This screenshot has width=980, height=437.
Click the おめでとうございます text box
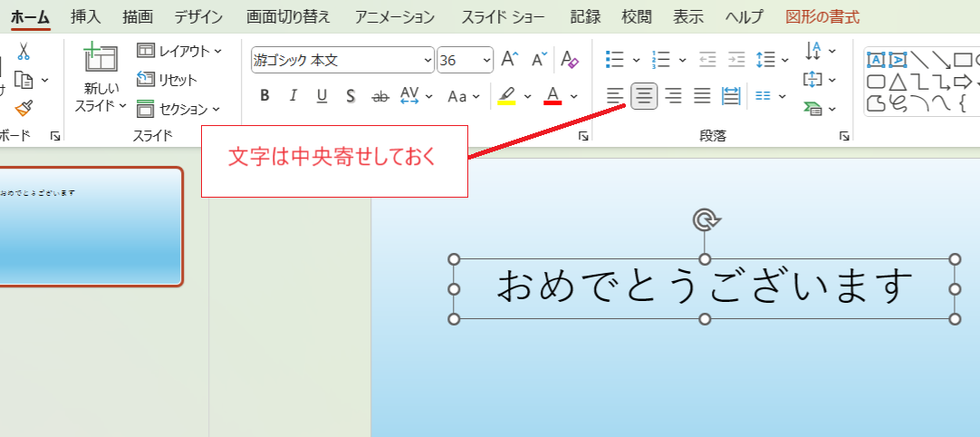[x=705, y=288]
